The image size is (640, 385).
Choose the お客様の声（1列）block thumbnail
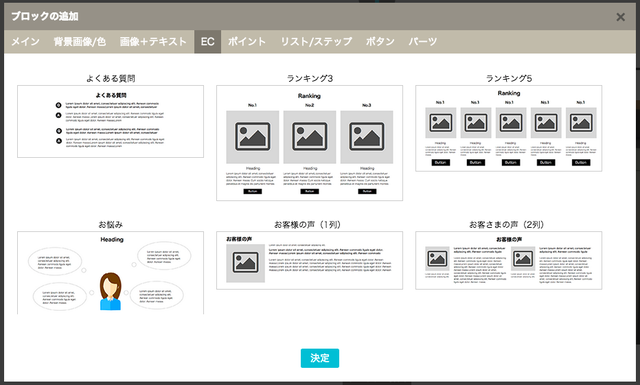coord(309,260)
